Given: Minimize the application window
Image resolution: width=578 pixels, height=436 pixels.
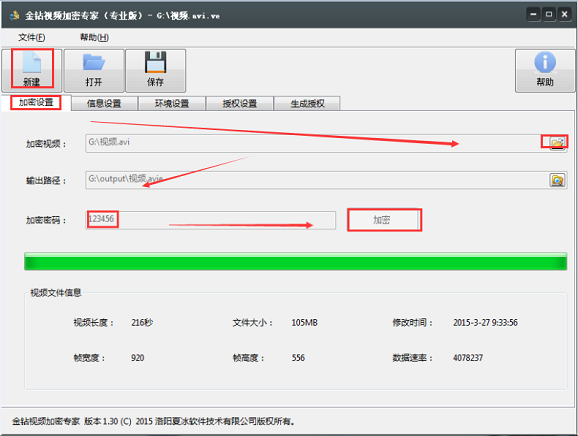Looking at the screenshot, I should pyautogui.click(x=533, y=15).
